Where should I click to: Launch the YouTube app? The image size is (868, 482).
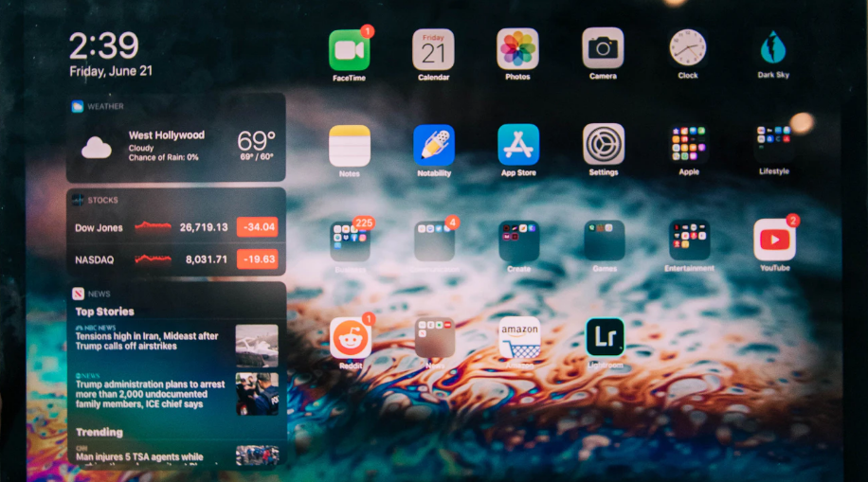pos(774,241)
